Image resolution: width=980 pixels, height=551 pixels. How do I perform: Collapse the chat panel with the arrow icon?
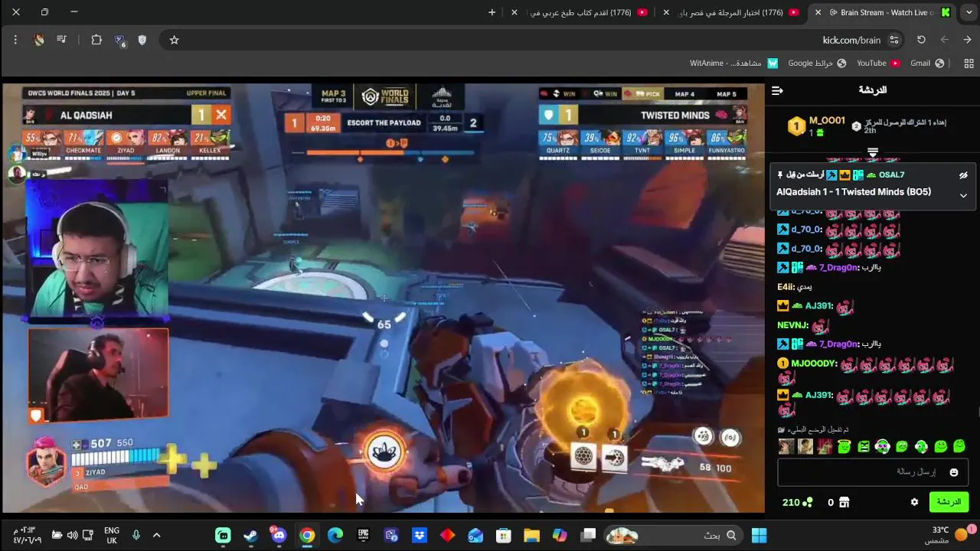pyautogui.click(x=777, y=90)
